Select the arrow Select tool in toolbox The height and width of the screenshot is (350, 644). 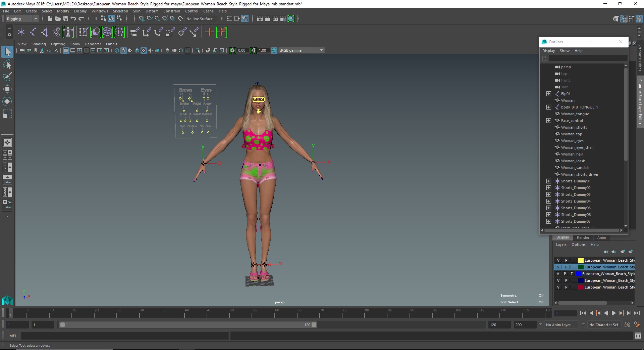[x=7, y=52]
